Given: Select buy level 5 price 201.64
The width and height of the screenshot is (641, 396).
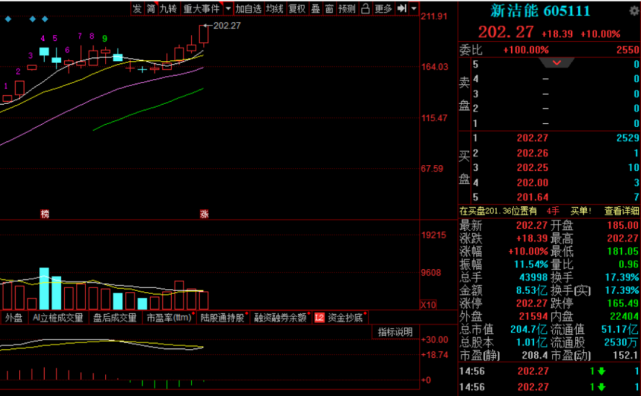Looking at the screenshot, I should (532, 197).
